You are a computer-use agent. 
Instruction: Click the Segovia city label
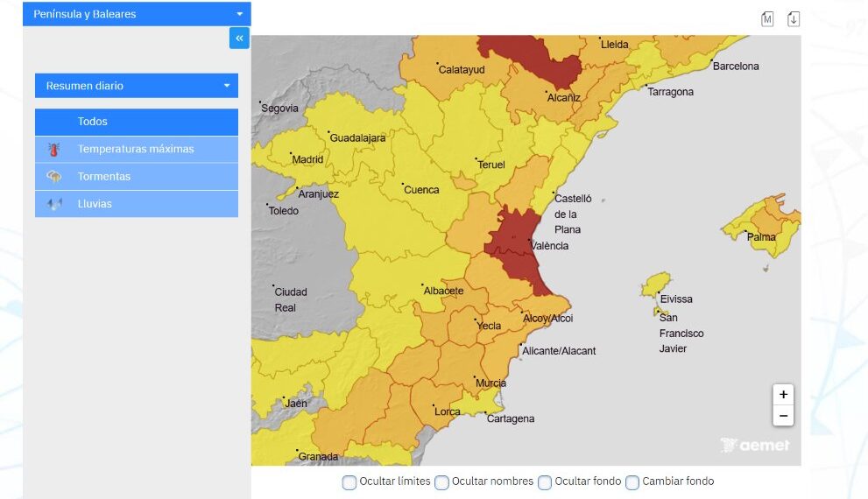(x=279, y=108)
